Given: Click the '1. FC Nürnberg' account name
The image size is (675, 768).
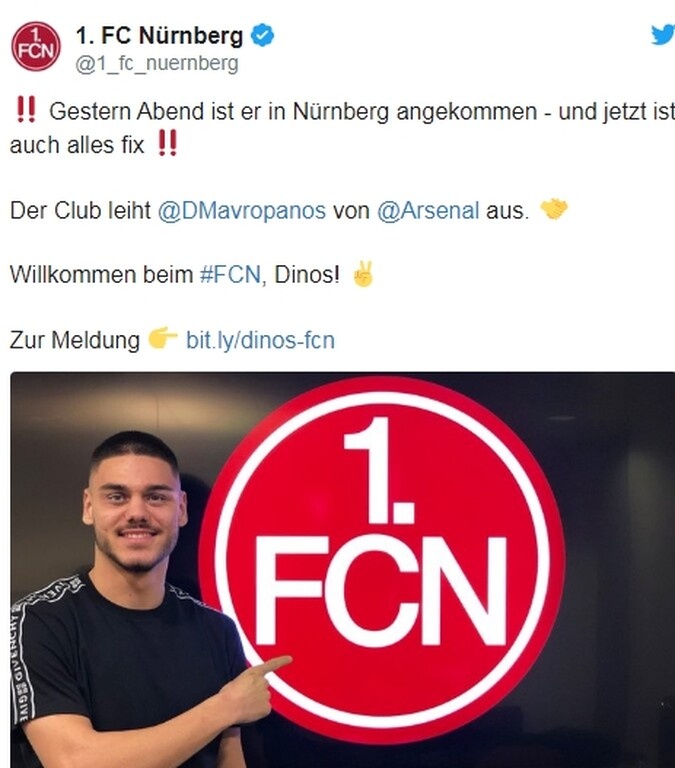Looking at the screenshot, I should point(159,35).
